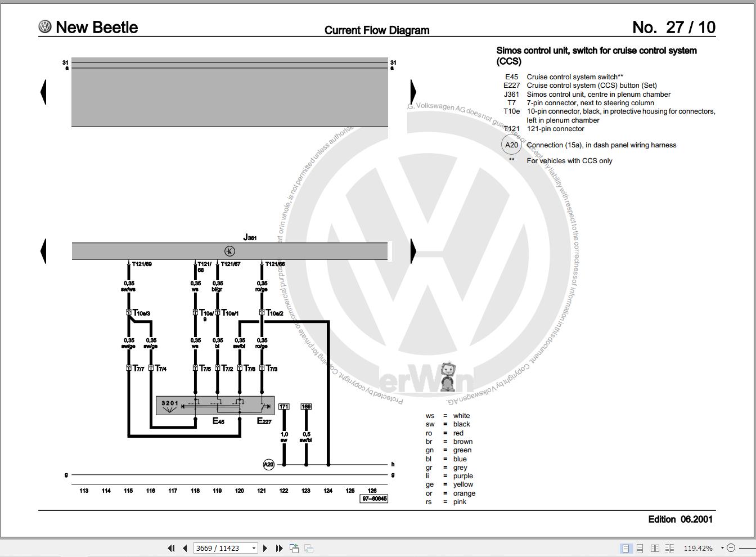Image resolution: width=756 pixels, height=557 pixels.
Task: Go to the next page
Action: 265,548
